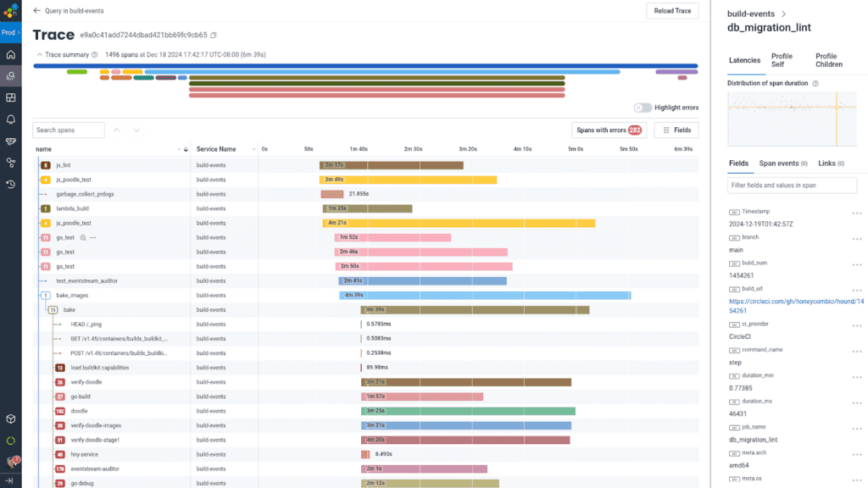Click the Search spans input field
Image resolution: width=868 pixels, height=488 pixels.
[69, 130]
